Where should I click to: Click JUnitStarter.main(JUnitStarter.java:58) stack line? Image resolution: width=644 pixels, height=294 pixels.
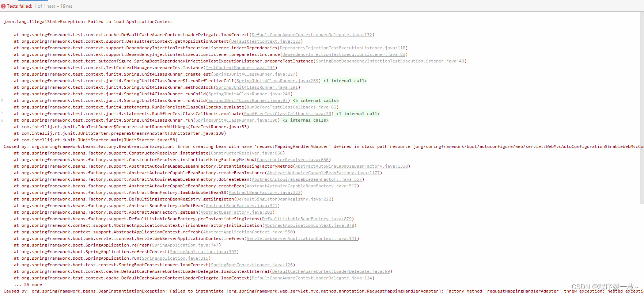pyautogui.click(x=96, y=140)
